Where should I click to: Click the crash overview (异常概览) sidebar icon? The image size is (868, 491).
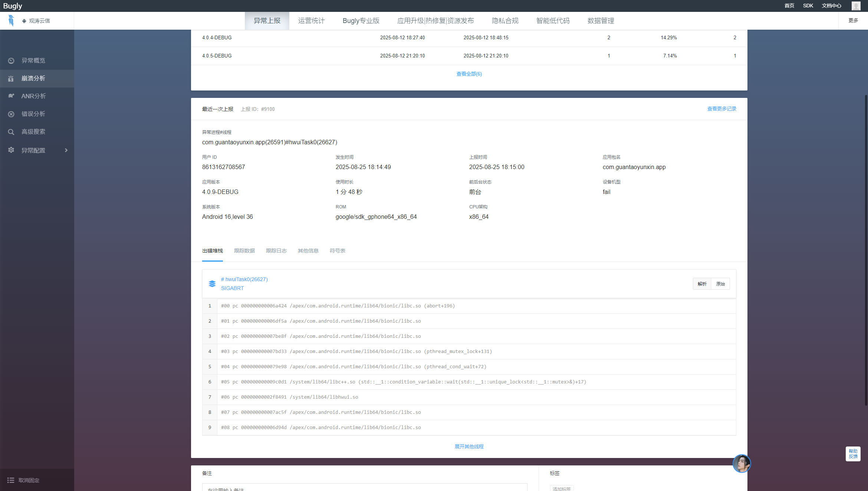pos(11,60)
